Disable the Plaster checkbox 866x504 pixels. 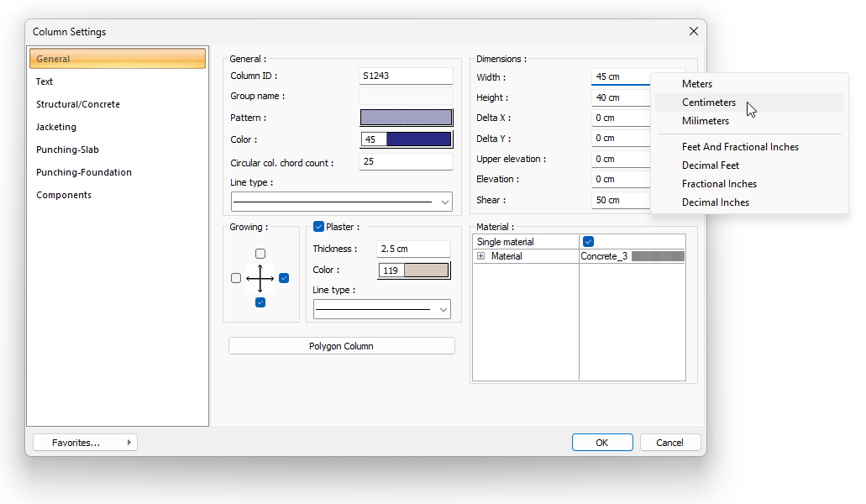pos(318,226)
